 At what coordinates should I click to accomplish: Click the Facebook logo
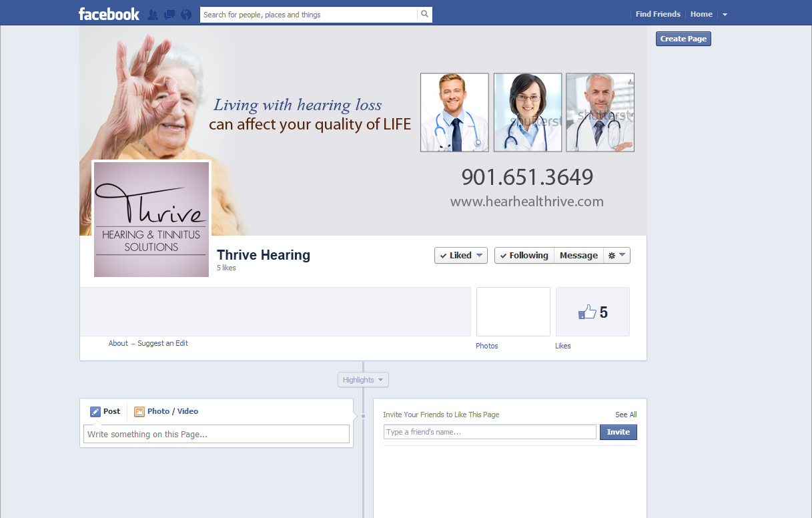(109, 14)
